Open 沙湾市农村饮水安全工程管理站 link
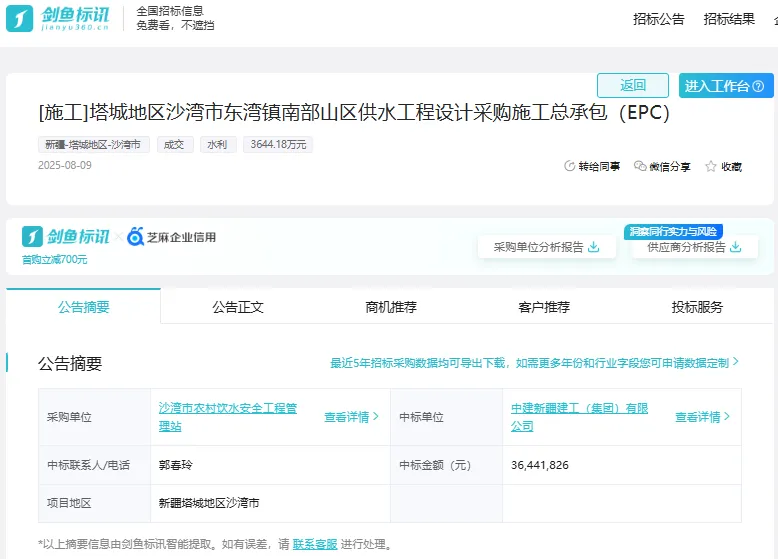This screenshot has width=778, height=559. 228,417
